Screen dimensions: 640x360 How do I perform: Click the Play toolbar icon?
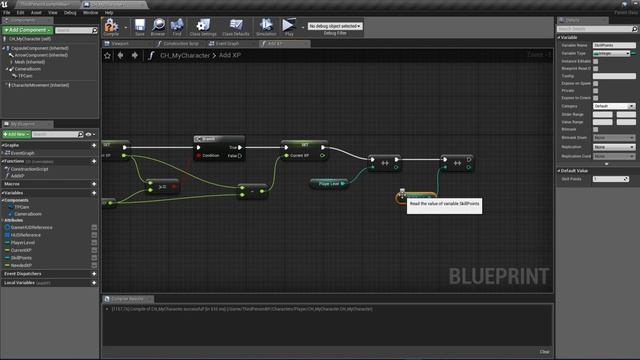(x=289, y=27)
